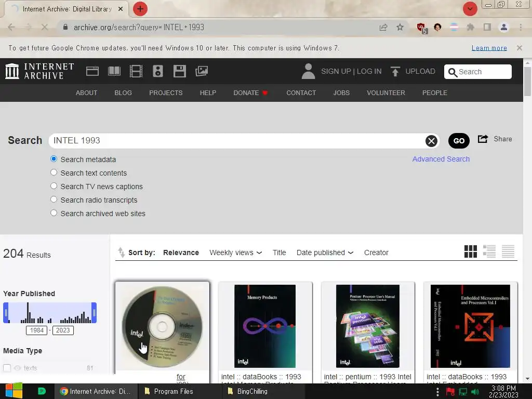Stop loading the page
The height and width of the screenshot is (399, 532).
click(45, 27)
